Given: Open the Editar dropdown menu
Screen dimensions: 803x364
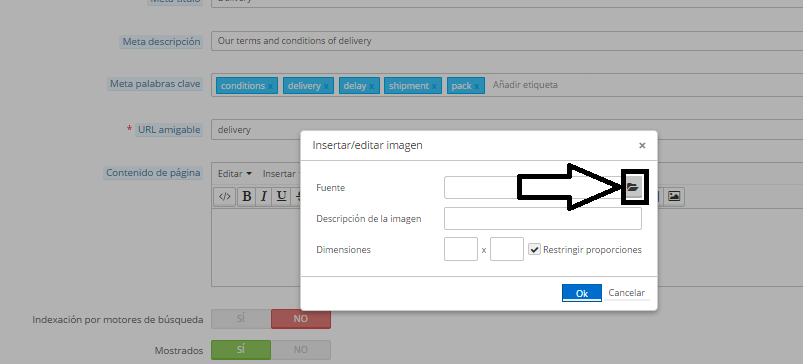Looking at the screenshot, I should (x=235, y=174).
